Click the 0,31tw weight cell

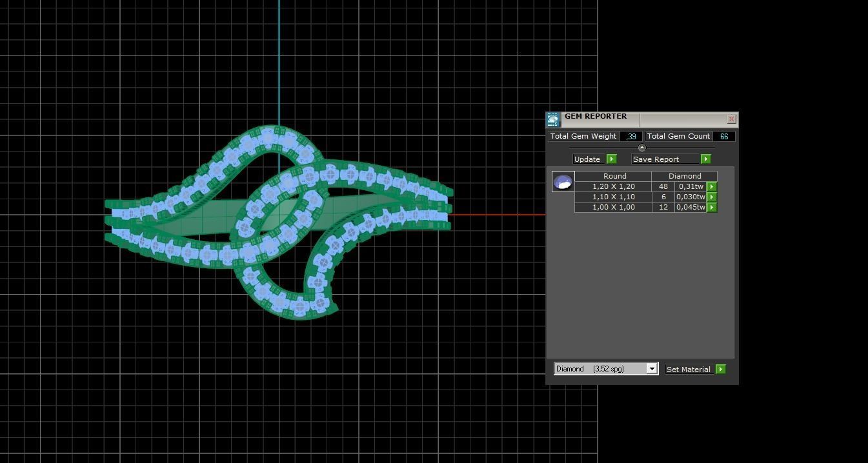tap(691, 186)
